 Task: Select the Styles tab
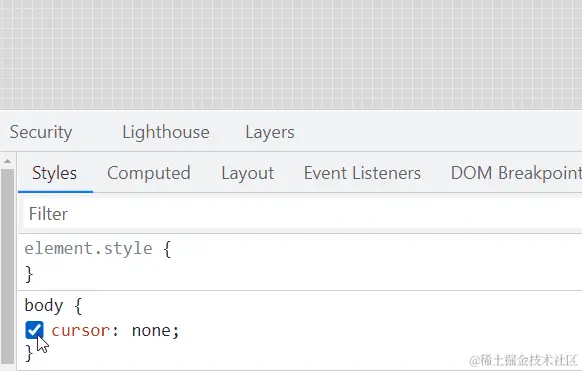55,173
